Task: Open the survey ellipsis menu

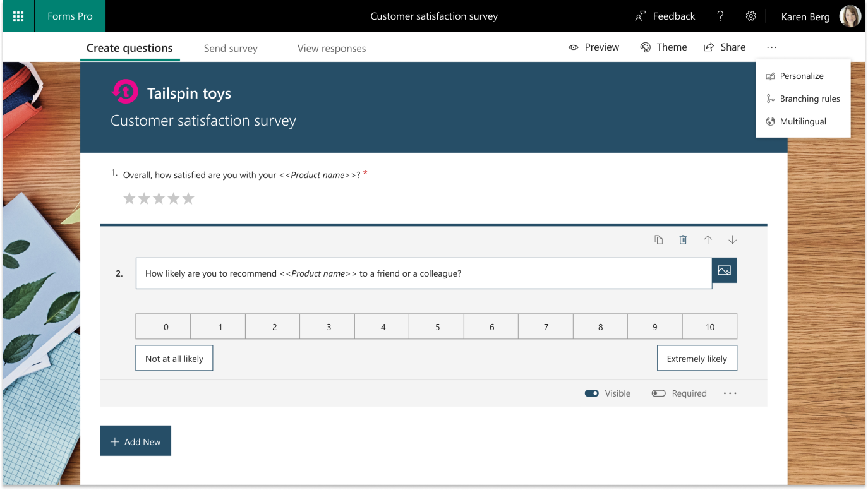Action: [771, 47]
